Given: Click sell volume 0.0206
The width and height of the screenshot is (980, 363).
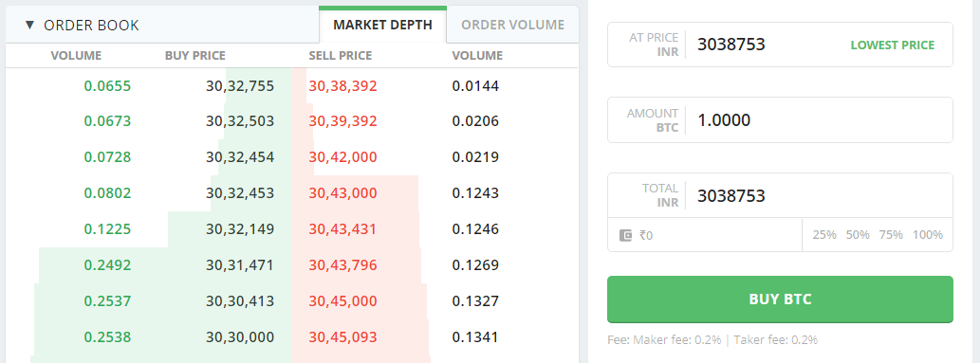Looking at the screenshot, I should (x=475, y=121).
